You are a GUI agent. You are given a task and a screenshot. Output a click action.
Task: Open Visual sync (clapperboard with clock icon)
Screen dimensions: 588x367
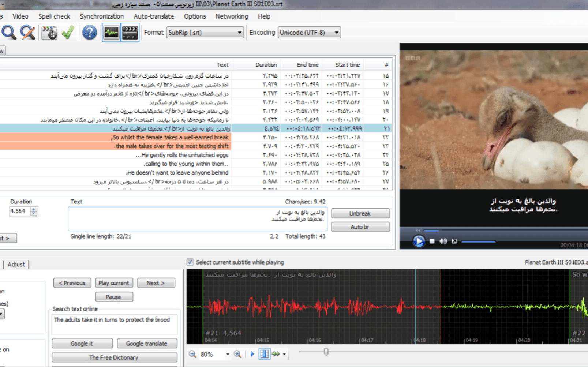click(x=49, y=33)
